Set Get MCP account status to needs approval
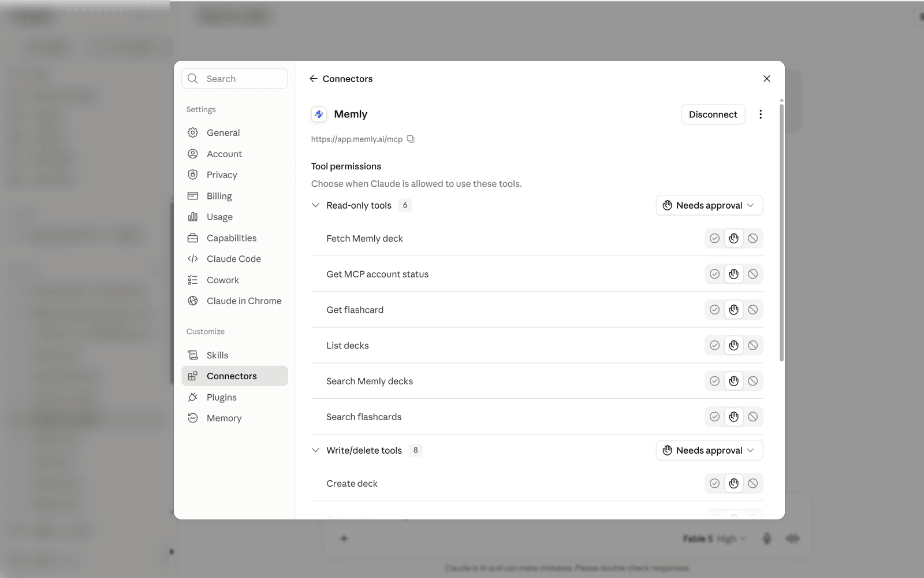This screenshot has width=924, height=578. [x=733, y=274]
